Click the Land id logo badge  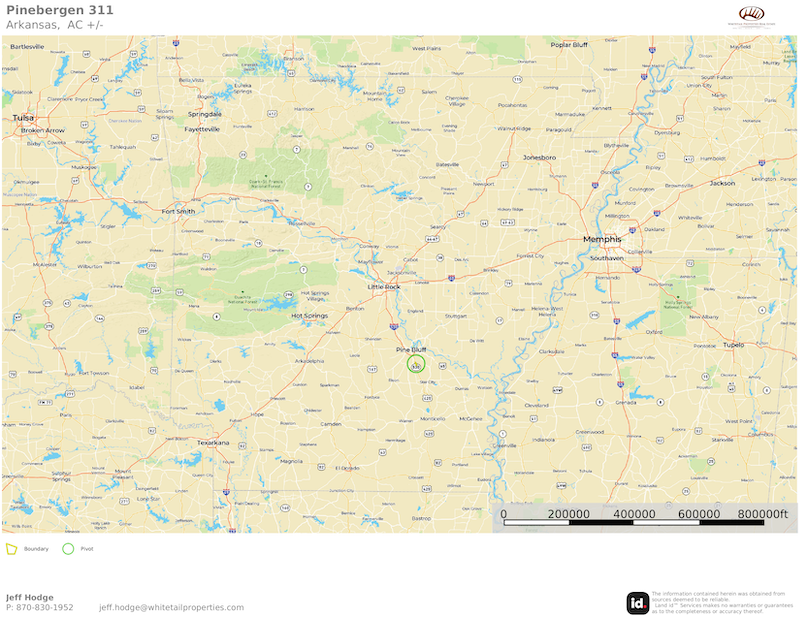tap(638, 603)
